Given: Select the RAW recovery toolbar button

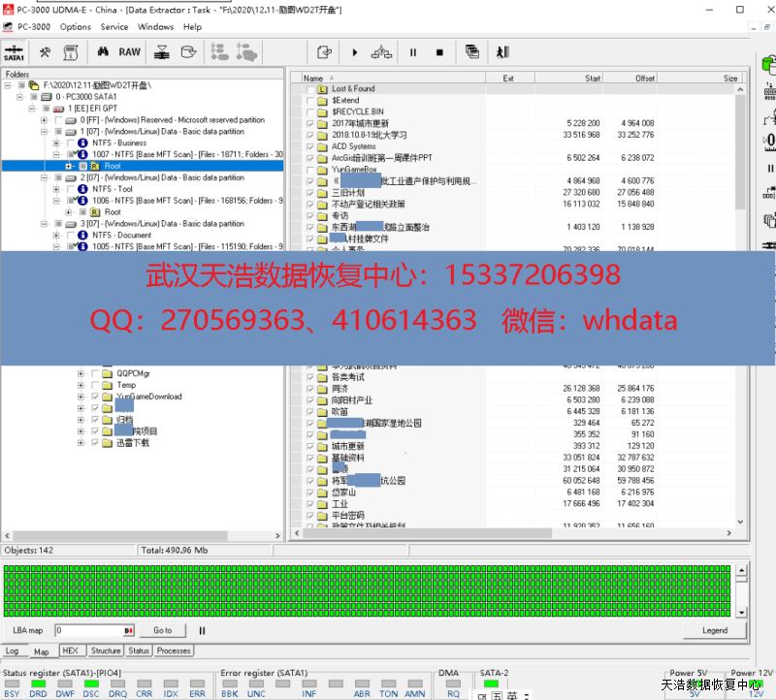Looking at the screenshot, I should pyautogui.click(x=130, y=52).
